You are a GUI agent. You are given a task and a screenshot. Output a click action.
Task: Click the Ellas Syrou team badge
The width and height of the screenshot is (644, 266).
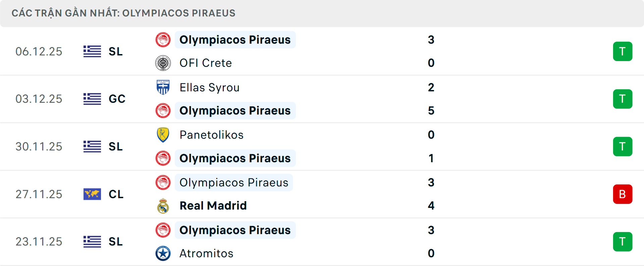tap(163, 87)
